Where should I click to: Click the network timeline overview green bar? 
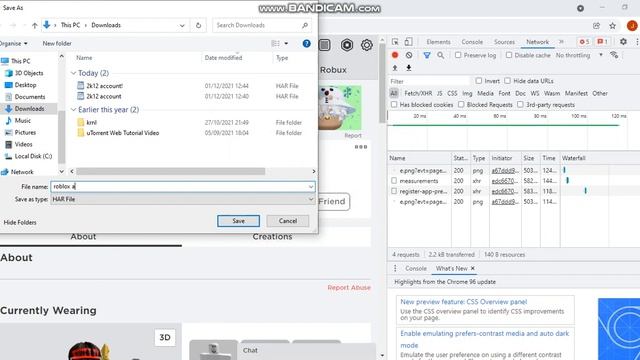coord(505,125)
